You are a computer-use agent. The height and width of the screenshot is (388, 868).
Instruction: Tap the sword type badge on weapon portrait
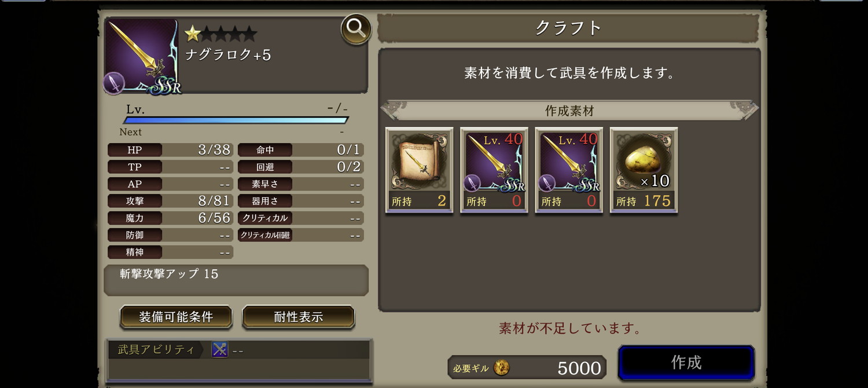[x=113, y=83]
